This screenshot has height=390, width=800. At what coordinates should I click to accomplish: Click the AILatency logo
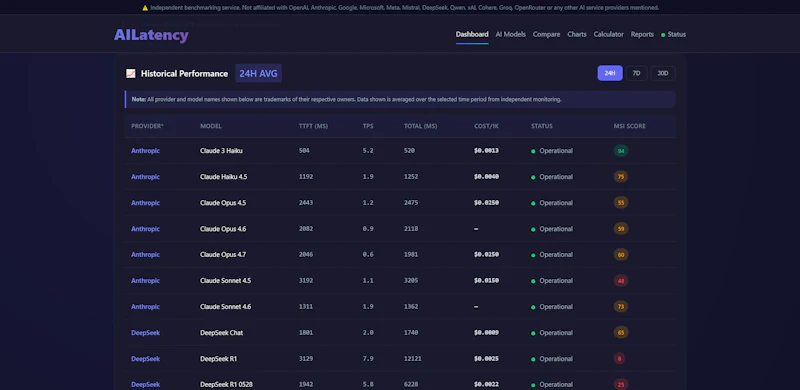click(151, 35)
